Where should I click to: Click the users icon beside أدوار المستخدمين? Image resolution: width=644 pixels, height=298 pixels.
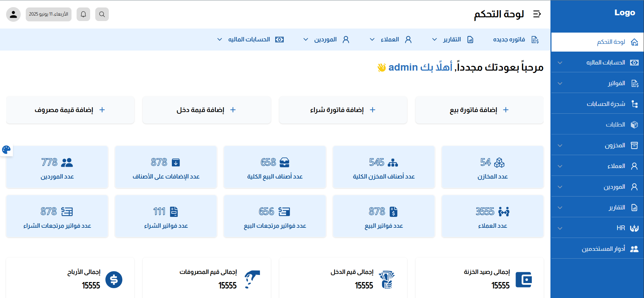[635, 249]
